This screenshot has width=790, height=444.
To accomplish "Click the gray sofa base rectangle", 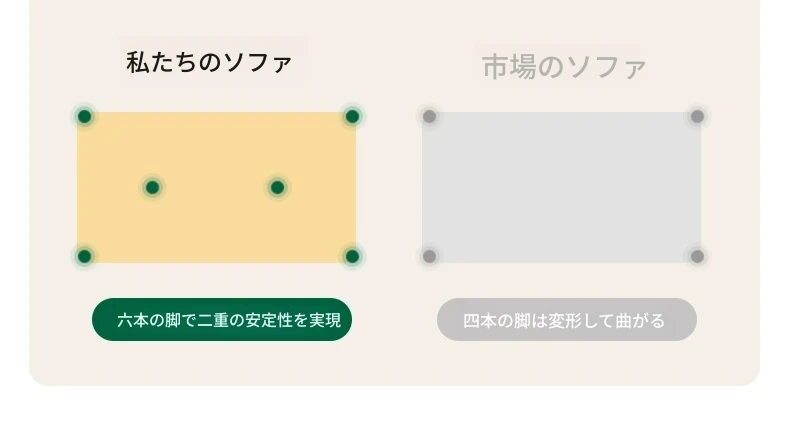I will pyautogui.click(x=561, y=150).
